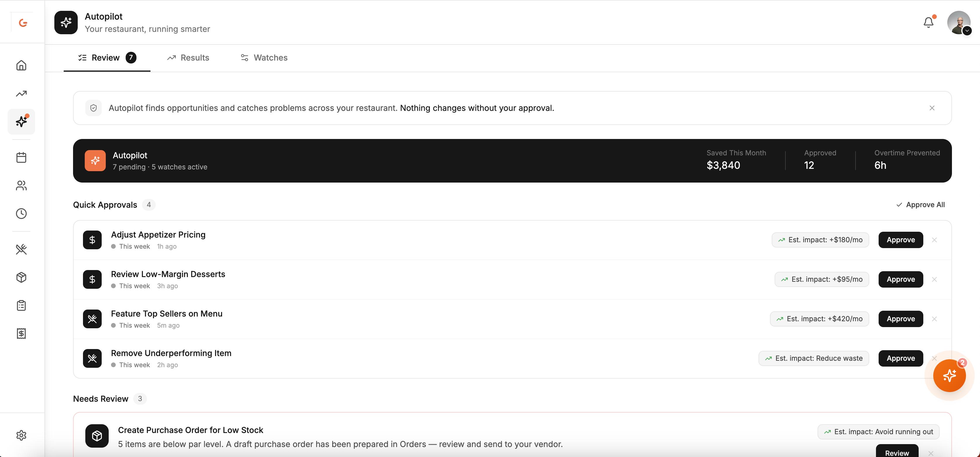This screenshot has width=980, height=457.
Task: Switch to the Results tab
Action: [188, 58]
